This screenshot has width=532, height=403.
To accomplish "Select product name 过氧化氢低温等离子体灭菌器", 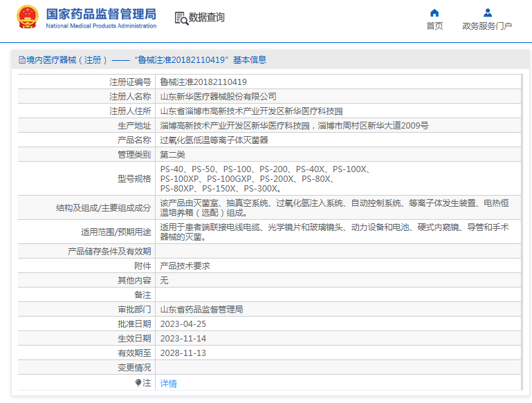I will (x=214, y=140).
